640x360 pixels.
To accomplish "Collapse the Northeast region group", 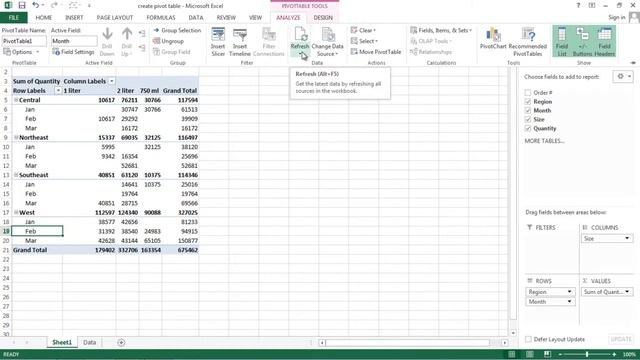I will coord(16,138).
